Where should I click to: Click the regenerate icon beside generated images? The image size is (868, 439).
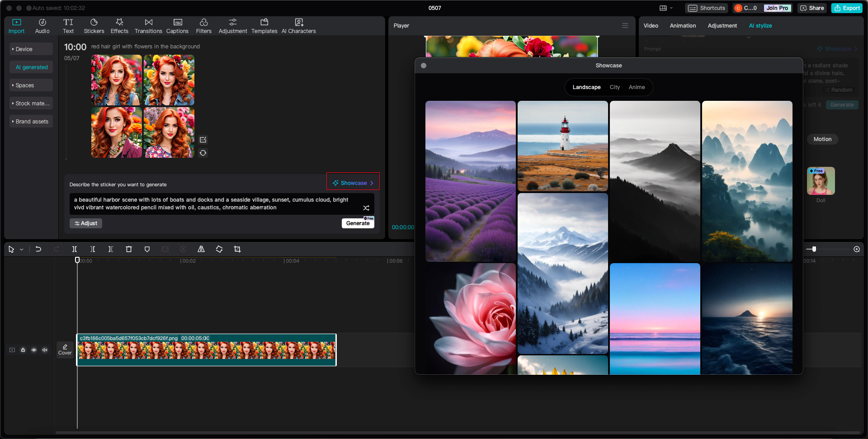tap(203, 153)
